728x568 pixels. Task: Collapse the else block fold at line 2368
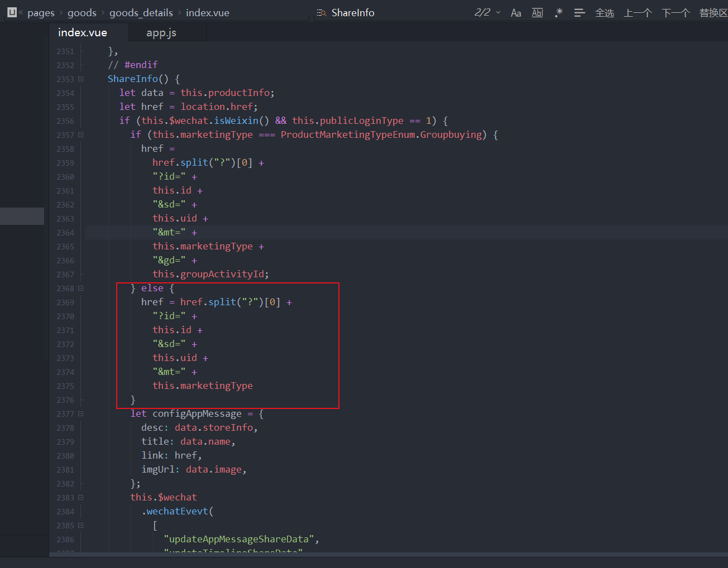pos(81,288)
